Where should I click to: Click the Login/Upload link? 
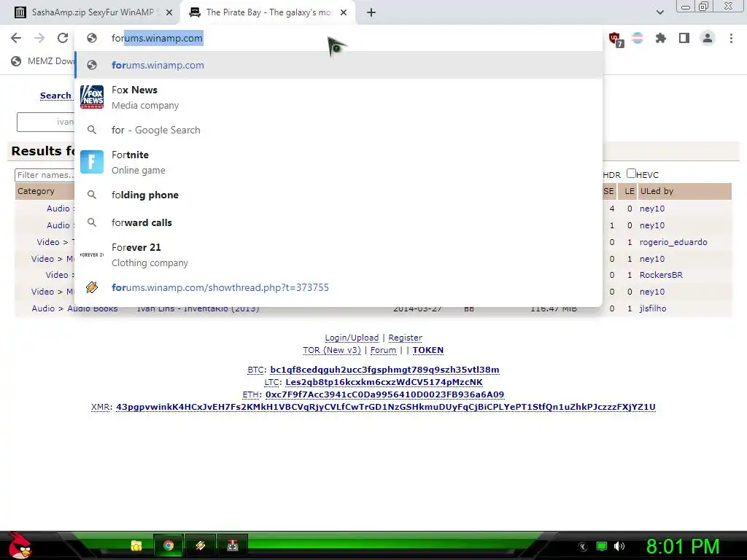click(352, 338)
